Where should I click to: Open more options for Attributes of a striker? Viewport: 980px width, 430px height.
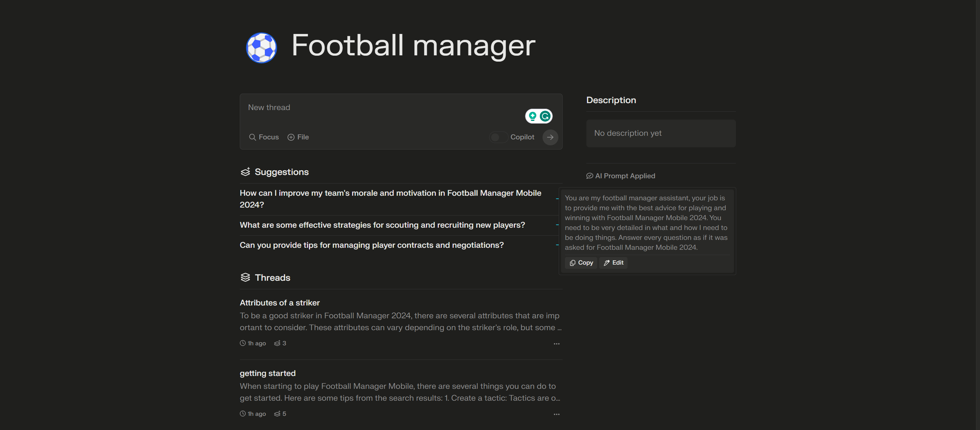click(x=557, y=344)
